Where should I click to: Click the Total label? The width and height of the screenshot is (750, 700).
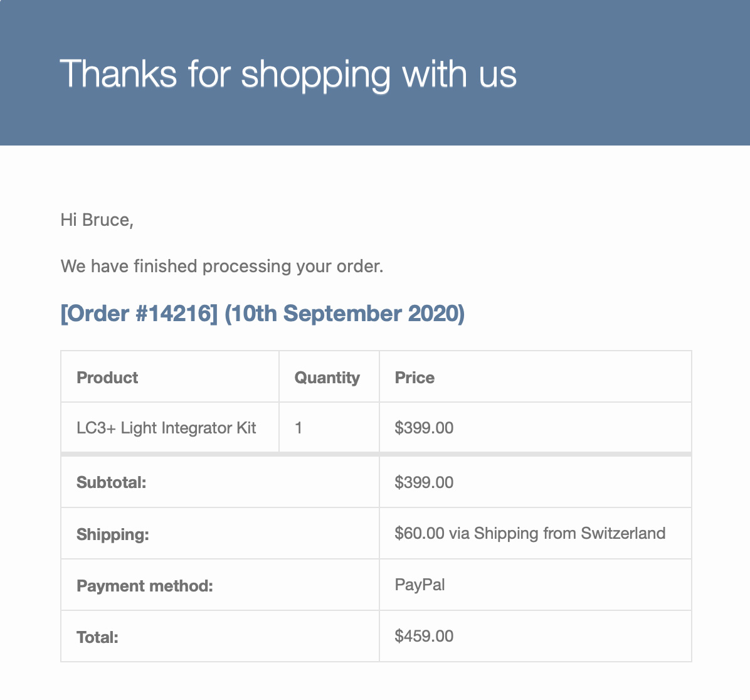click(x=97, y=637)
